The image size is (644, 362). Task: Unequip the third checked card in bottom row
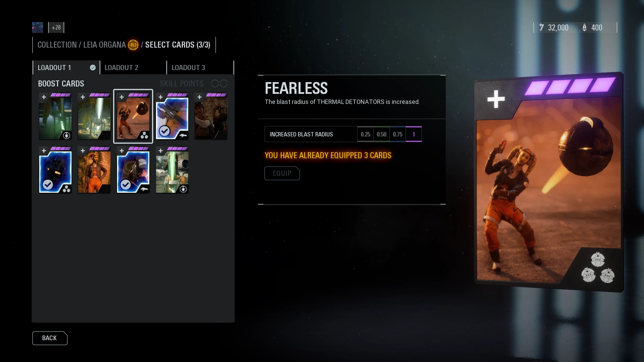click(133, 170)
